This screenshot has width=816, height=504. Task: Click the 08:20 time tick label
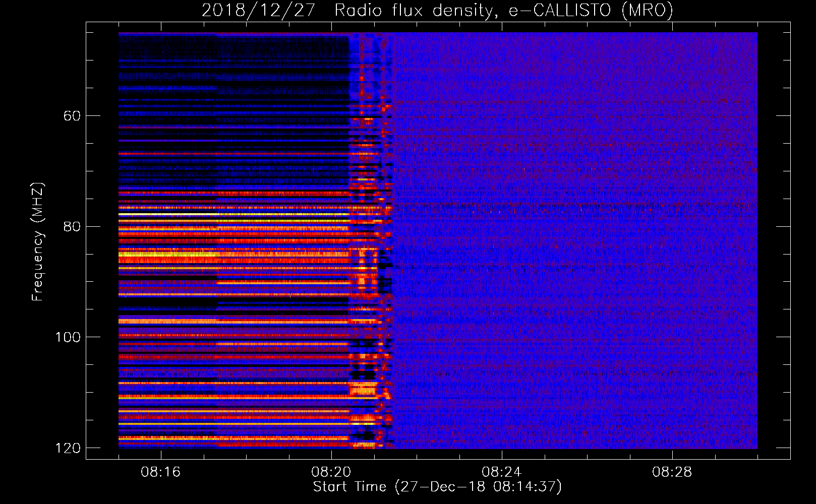point(331,472)
